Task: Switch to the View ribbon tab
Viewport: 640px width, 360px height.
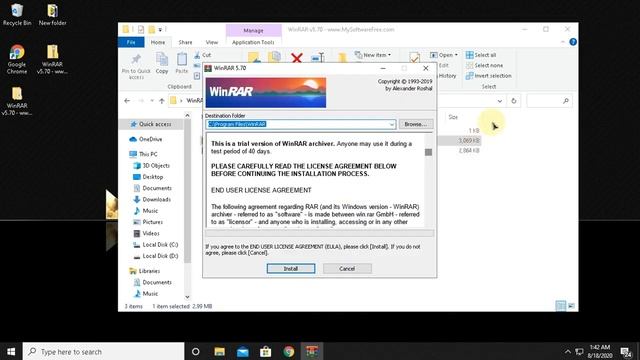Action: [211, 42]
